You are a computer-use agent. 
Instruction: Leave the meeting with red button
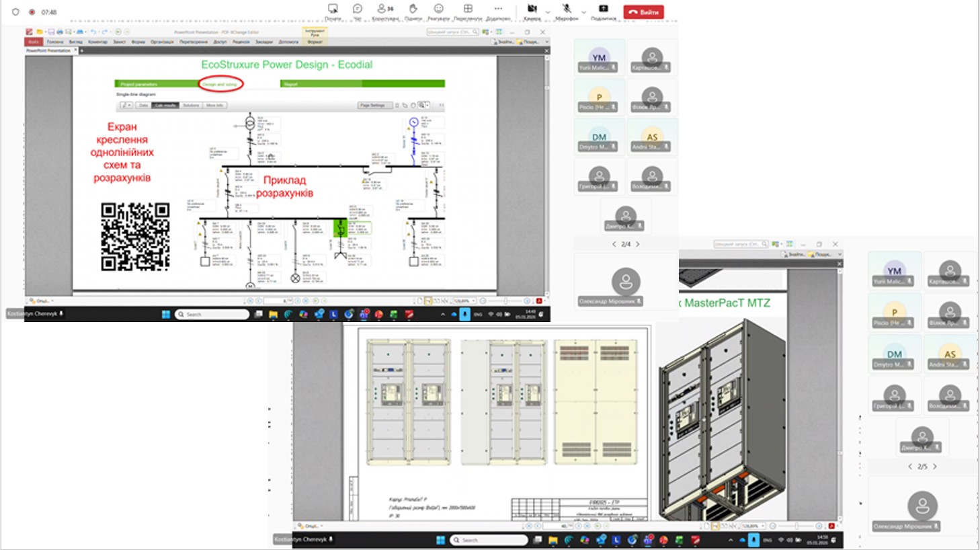pyautogui.click(x=643, y=12)
